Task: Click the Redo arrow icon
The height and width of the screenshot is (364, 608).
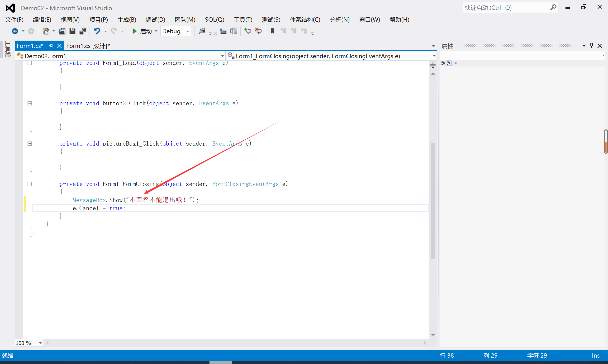Action: (114, 31)
